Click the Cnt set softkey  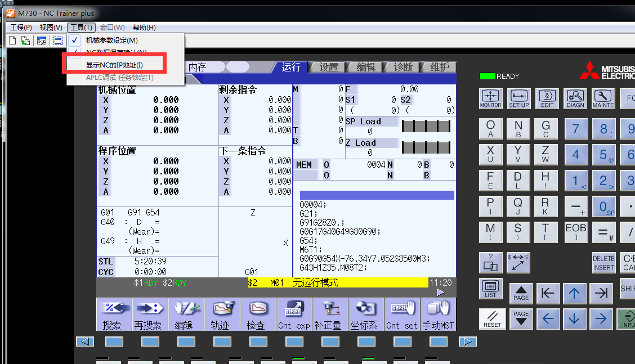tap(402, 314)
